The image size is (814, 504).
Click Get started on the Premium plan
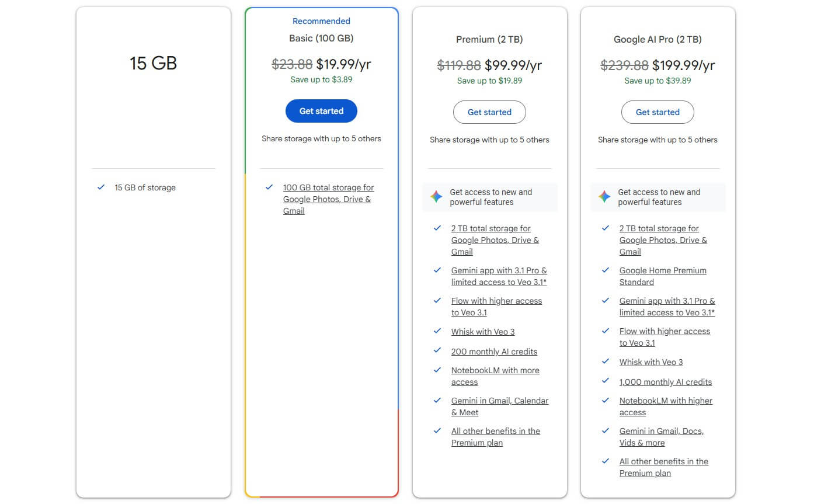coord(489,112)
